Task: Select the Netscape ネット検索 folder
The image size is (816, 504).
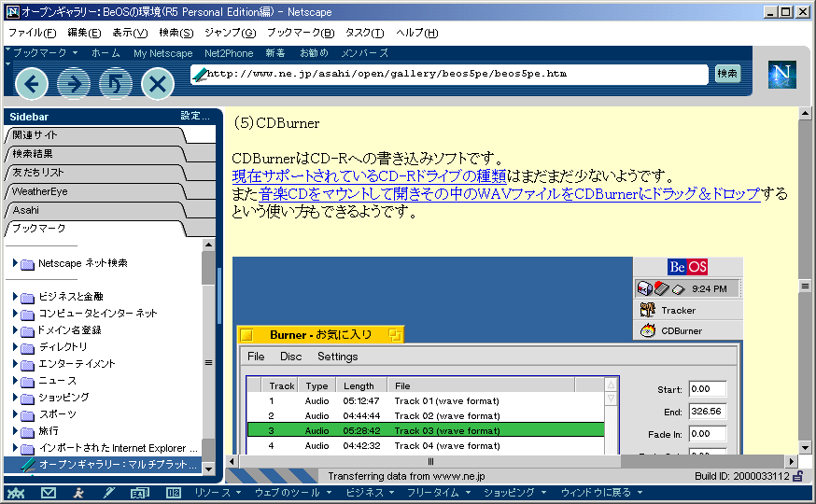Action: coord(83,263)
